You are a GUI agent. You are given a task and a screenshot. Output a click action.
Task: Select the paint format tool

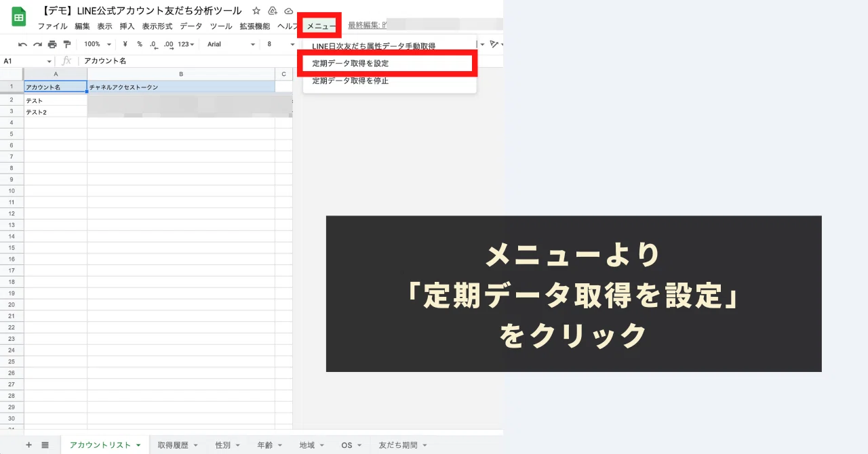point(66,44)
